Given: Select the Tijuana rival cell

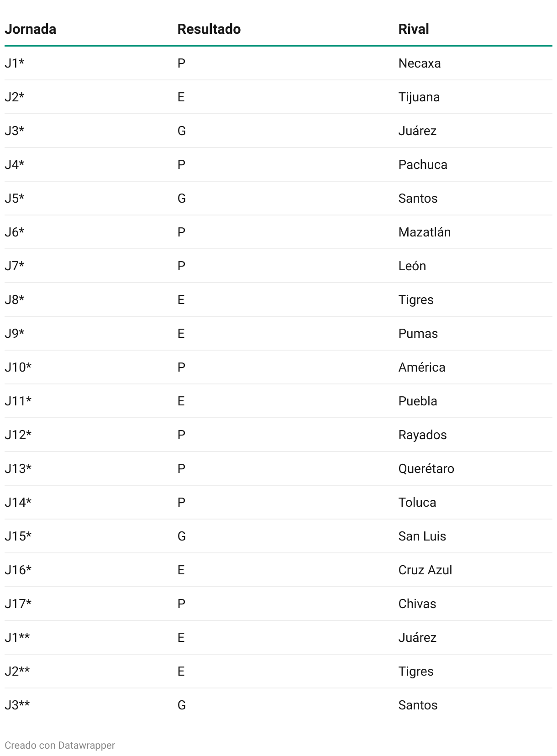Looking at the screenshot, I should (x=419, y=97).
